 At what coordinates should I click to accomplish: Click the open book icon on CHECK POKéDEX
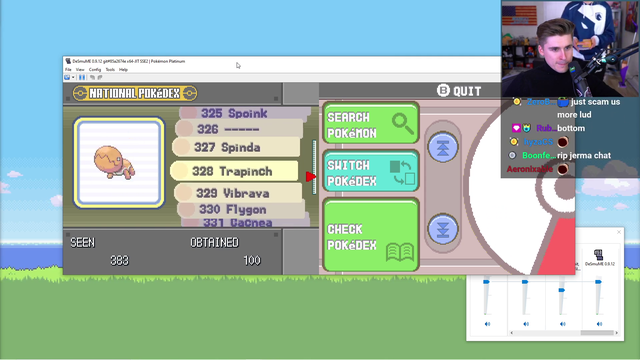(x=400, y=253)
